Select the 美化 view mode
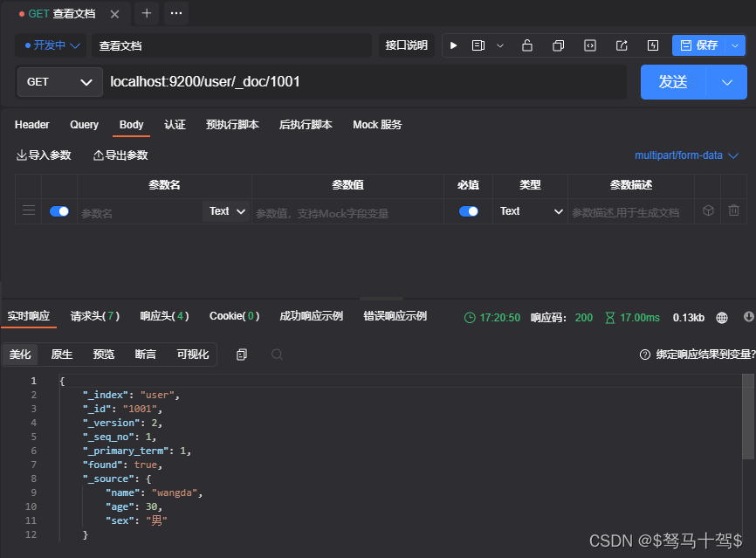The height and width of the screenshot is (558, 756). click(20, 355)
